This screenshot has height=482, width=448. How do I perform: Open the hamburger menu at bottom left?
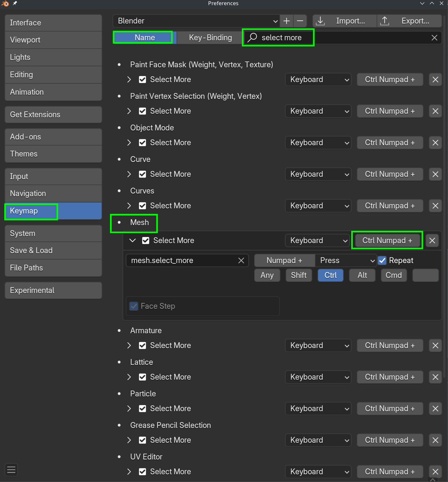(11, 470)
